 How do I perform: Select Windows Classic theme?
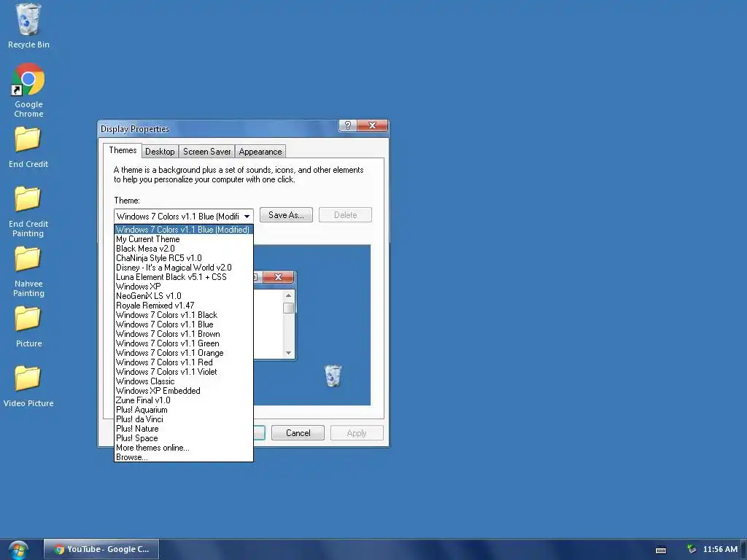pyautogui.click(x=183, y=381)
